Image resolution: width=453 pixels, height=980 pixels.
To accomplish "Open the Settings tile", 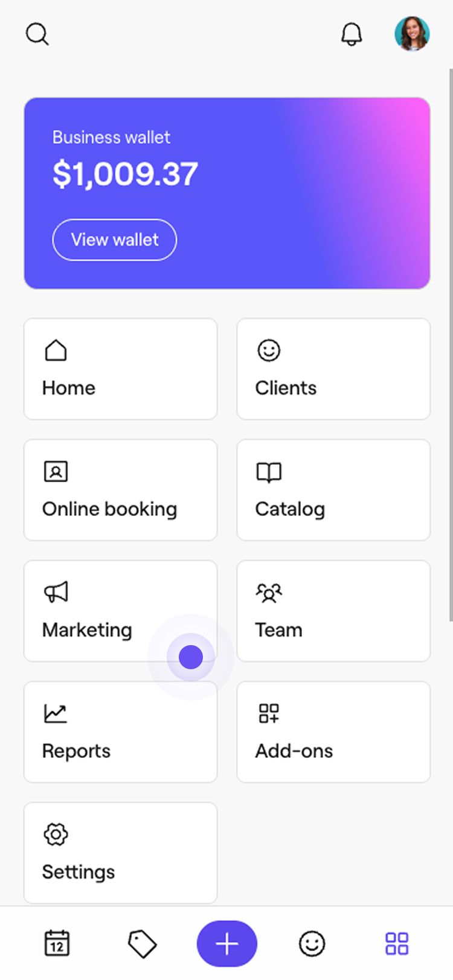I will pos(120,853).
